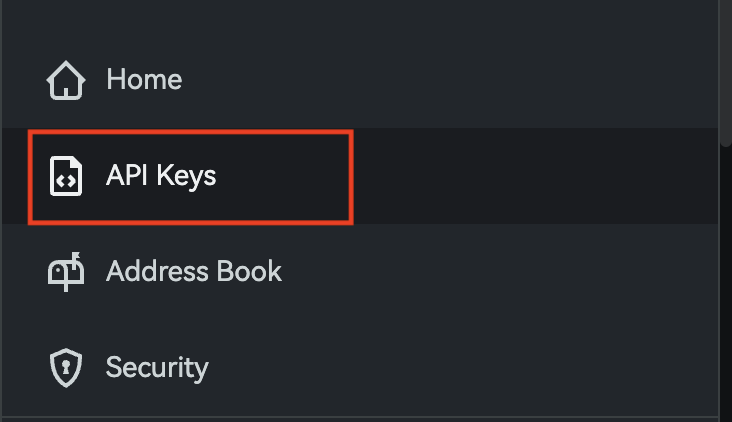Click the scrollbar area beside the Home row
The height and width of the screenshot is (422, 732).
tap(726, 80)
